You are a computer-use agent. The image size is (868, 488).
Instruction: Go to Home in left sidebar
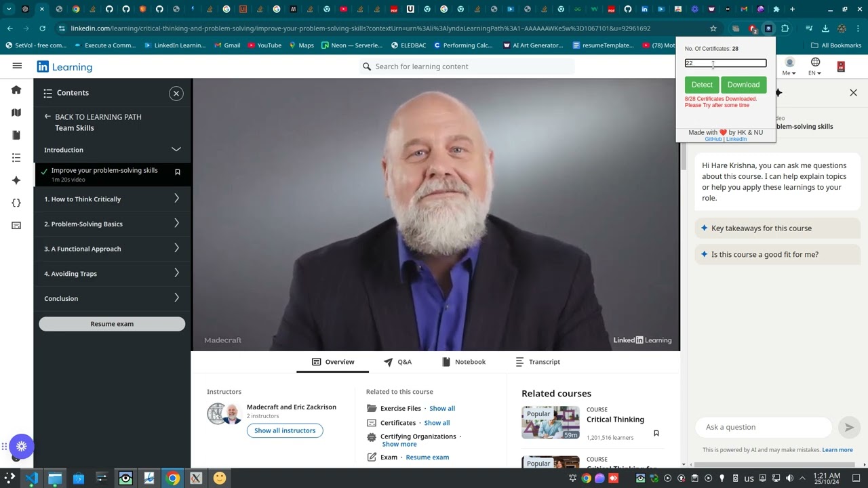[16, 90]
